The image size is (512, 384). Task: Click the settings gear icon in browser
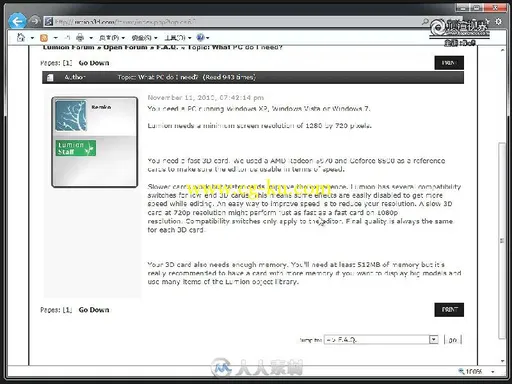[x=498, y=22]
